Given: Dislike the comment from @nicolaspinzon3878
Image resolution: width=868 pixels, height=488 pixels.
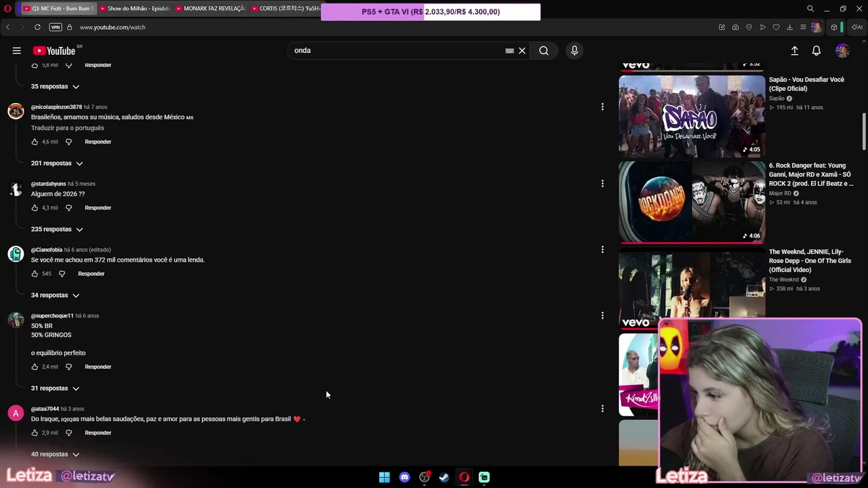Looking at the screenshot, I should (68, 142).
